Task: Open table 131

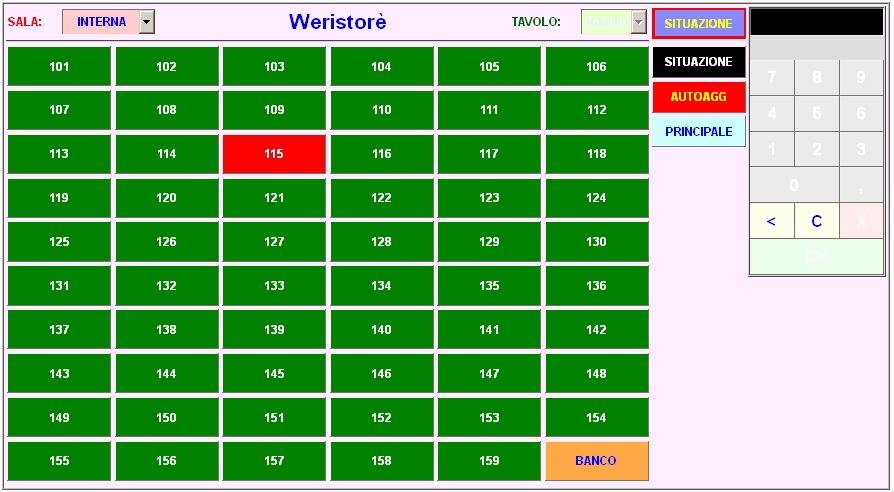Action: [59, 286]
